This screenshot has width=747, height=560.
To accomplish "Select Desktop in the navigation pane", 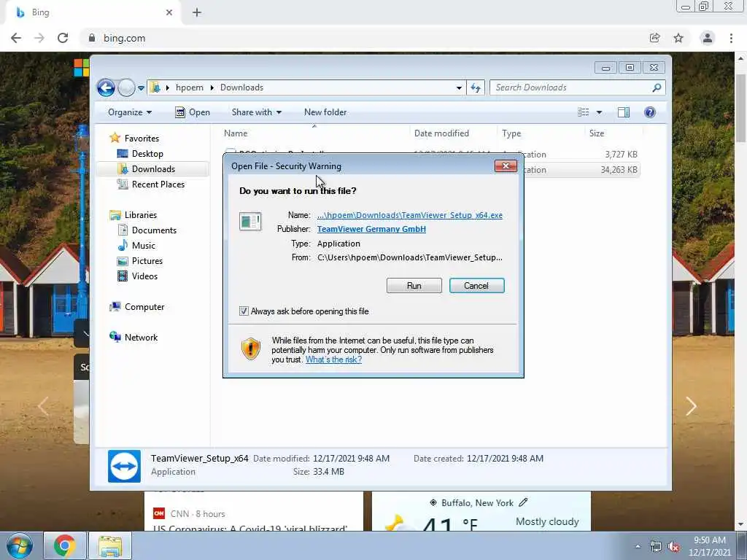I will (147, 154).
